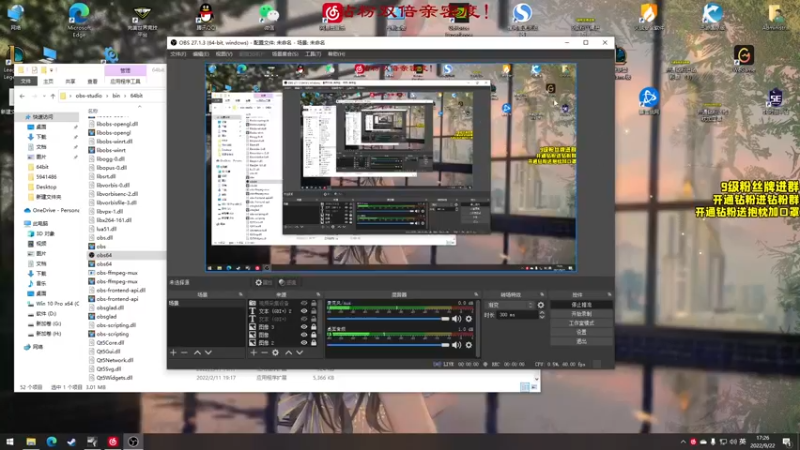This screenshot has height=450, width=800.
Task: Remove the selected scene with minus icon
Action: (184, 353)
